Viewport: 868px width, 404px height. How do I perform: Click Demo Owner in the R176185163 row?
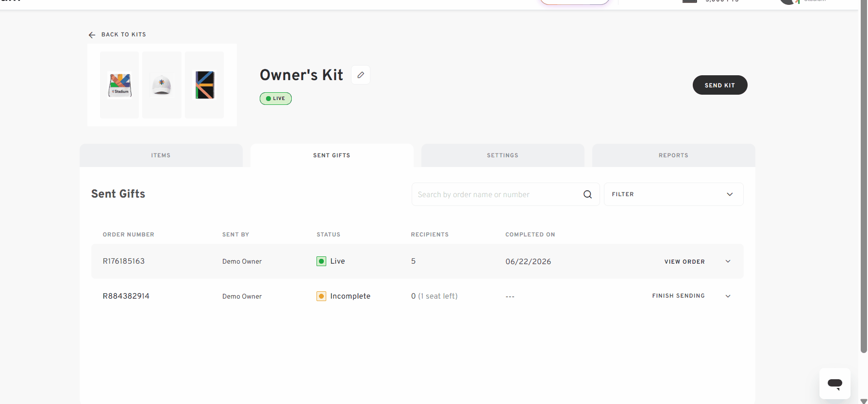tap(242, 262)
